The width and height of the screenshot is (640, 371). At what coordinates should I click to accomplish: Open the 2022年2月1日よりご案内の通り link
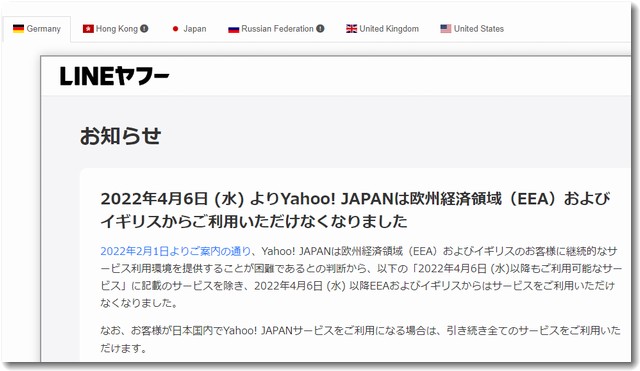click(176, 251)
